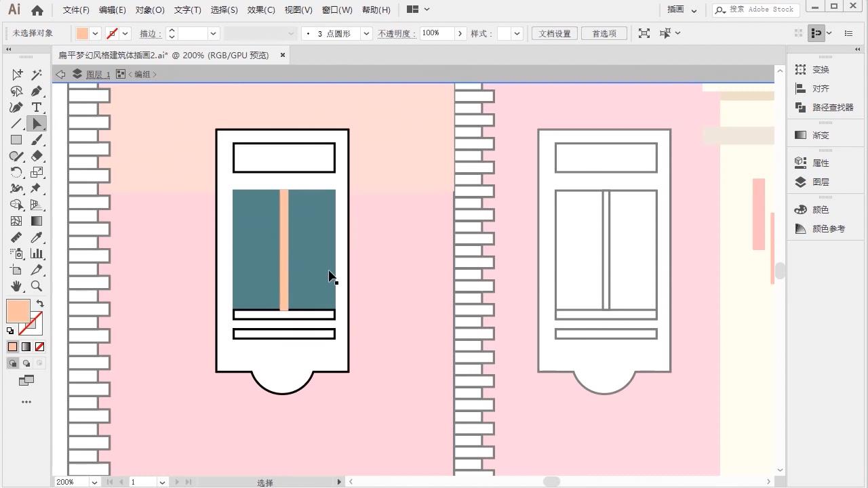This screenshot has width=868, height=488.
Task: Open the 3 点圆形 brush dropdown
Action: coord(366,33)
